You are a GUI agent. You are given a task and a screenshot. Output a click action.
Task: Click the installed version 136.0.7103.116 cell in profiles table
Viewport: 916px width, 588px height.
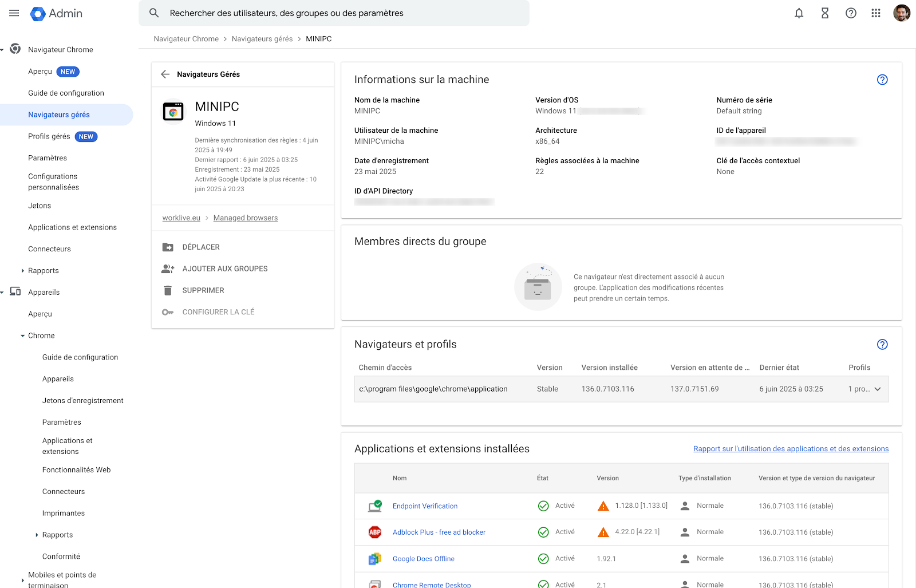(608, 389)
